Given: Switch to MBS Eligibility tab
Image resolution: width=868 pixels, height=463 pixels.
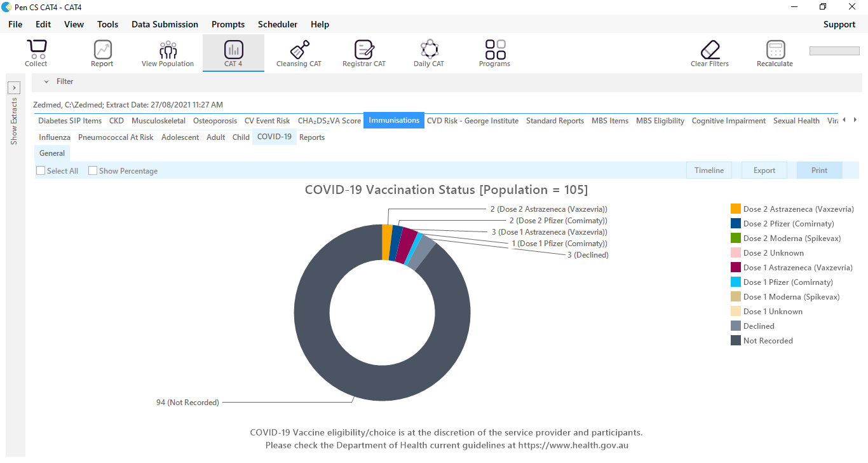Looking at the screenshot, I should [x=660, y=121].
